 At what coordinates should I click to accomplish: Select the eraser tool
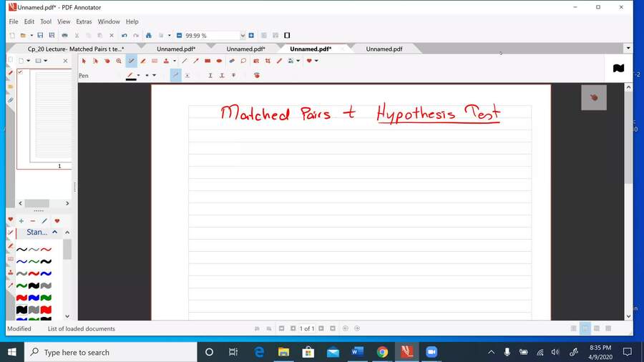click(x=232, y=61)
